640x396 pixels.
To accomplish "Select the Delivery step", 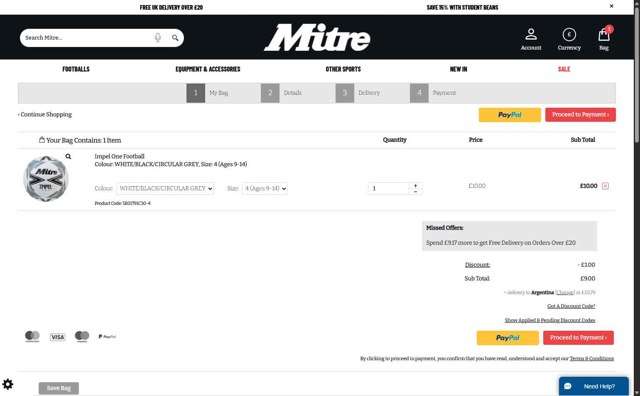I will (358, 93).
